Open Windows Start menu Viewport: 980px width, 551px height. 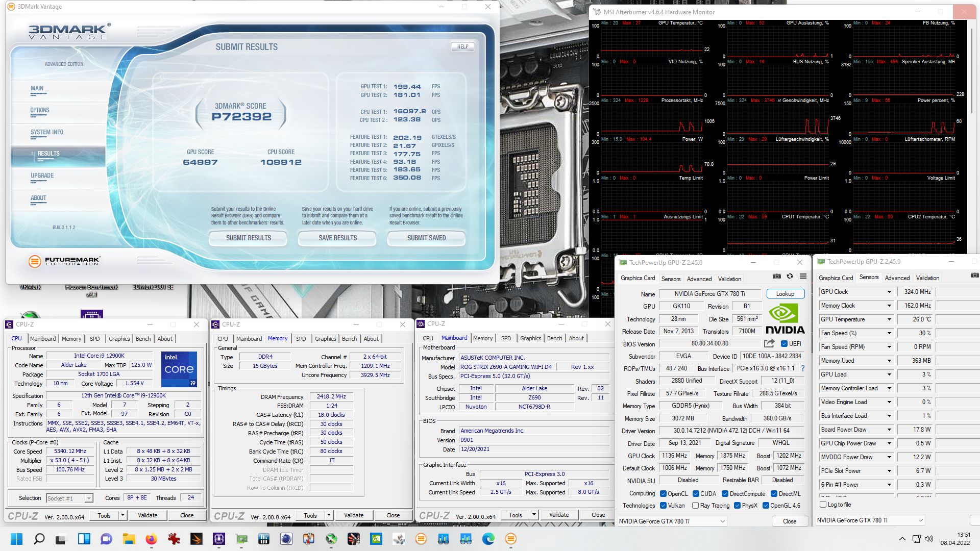(x=16, y=539)
